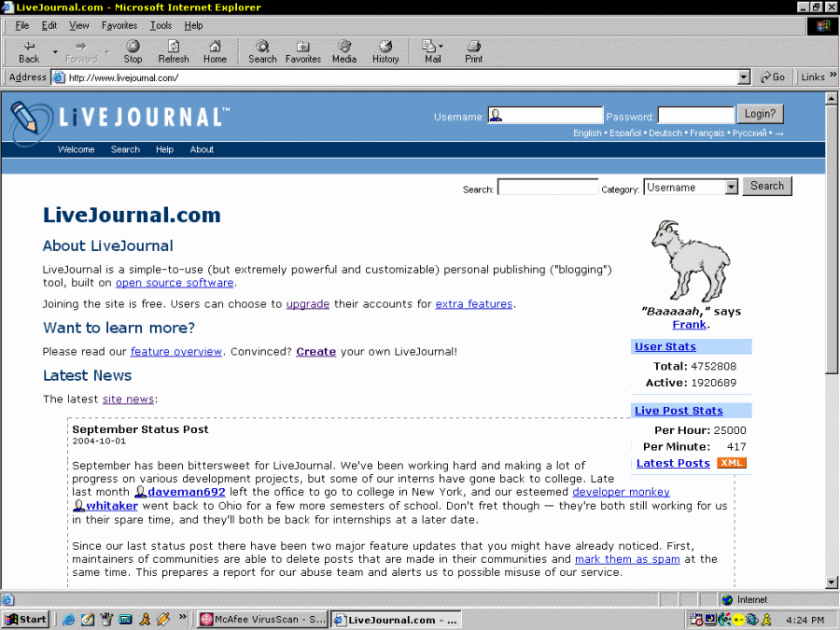Go back using the Back toolbar button
The width and height of the screenshot is (840, 630).
[x=29, y=52]
